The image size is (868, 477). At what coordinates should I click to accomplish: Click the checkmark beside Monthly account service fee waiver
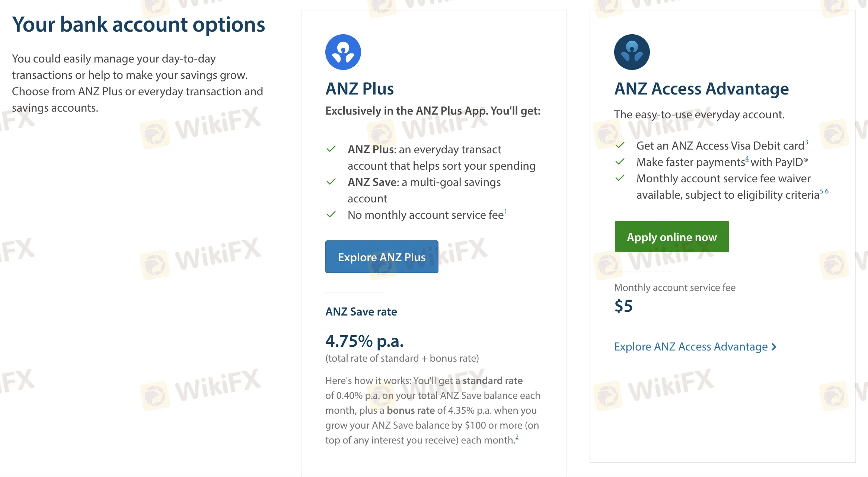[x=620, y=178]
